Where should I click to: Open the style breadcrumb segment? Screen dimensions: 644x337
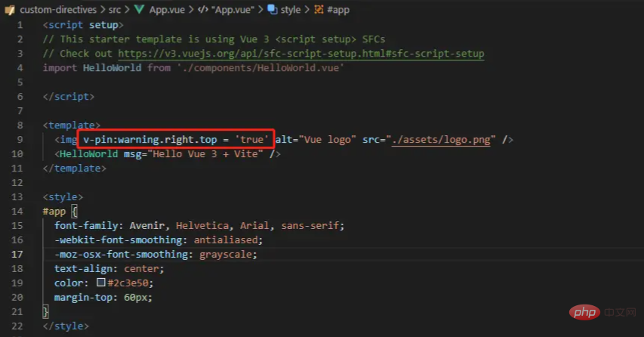[x=291, y=10]
